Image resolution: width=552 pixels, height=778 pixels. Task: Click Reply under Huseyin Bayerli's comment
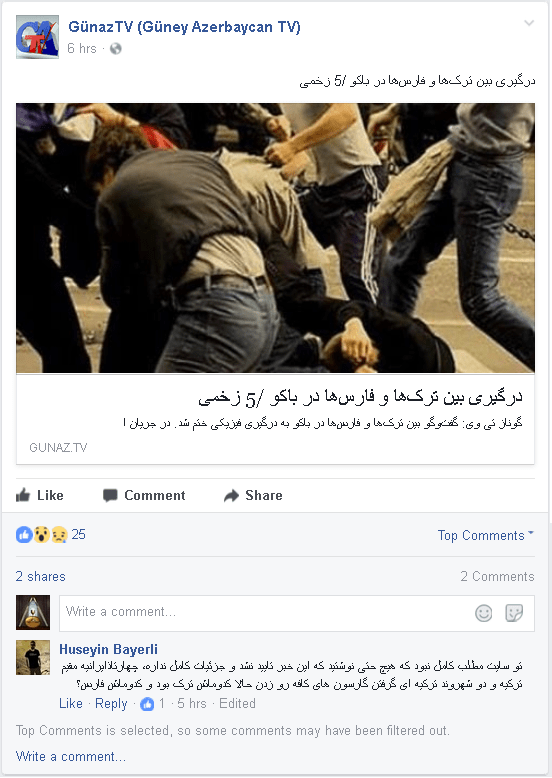pyautogui.click(x=111, y=704)
